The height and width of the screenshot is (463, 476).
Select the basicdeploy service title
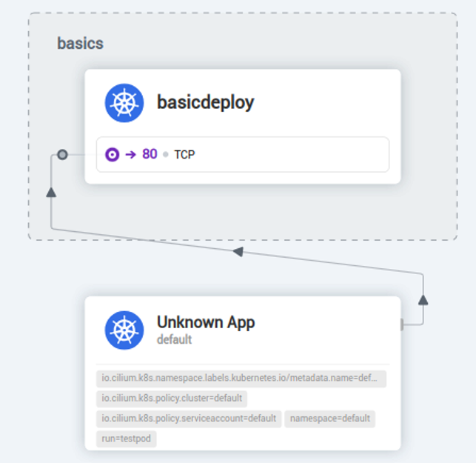[x=205, y=102]
